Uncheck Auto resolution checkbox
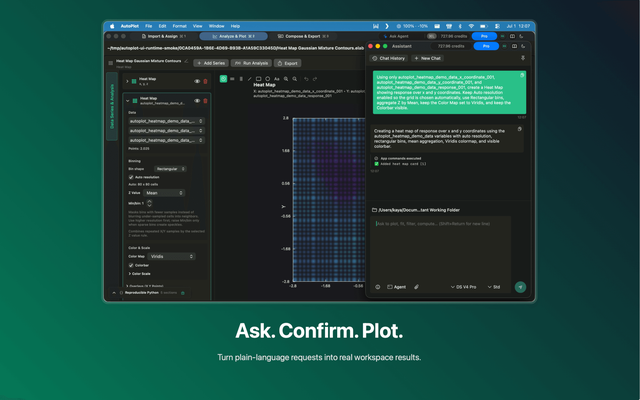Image resolution: width=640 pixels, height=400 pixels. [131, 177]
